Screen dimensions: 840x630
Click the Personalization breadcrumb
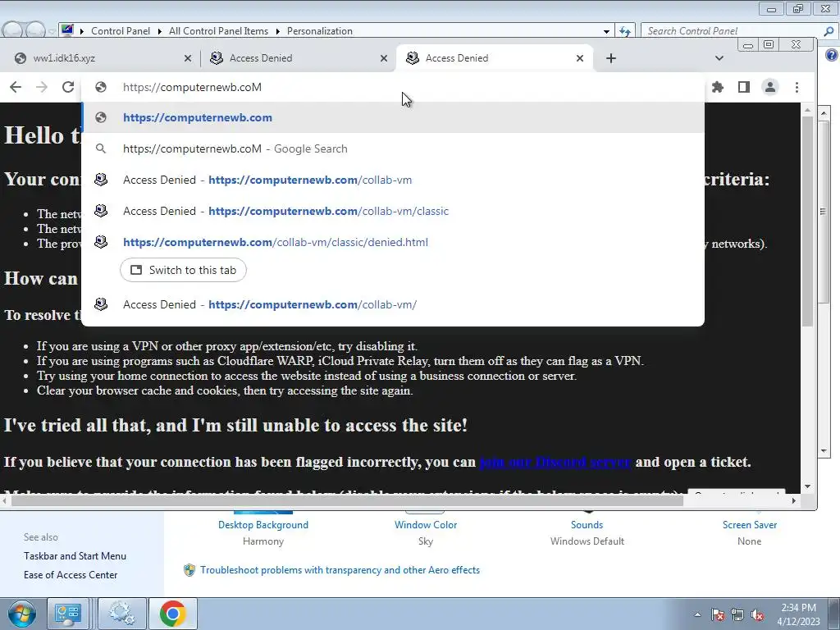pos(320,31)
